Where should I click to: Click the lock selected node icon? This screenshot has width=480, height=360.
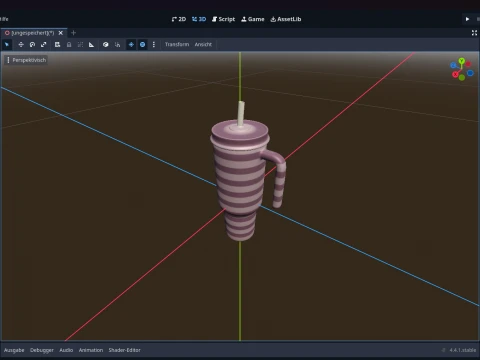(69, 44)
